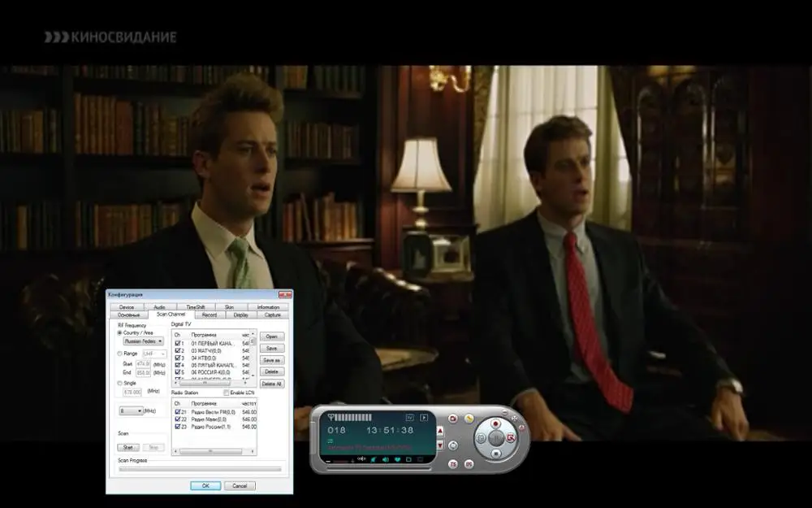Click the round recall channel button
This screenshot has width=812, height=508.
click(453, 445)
